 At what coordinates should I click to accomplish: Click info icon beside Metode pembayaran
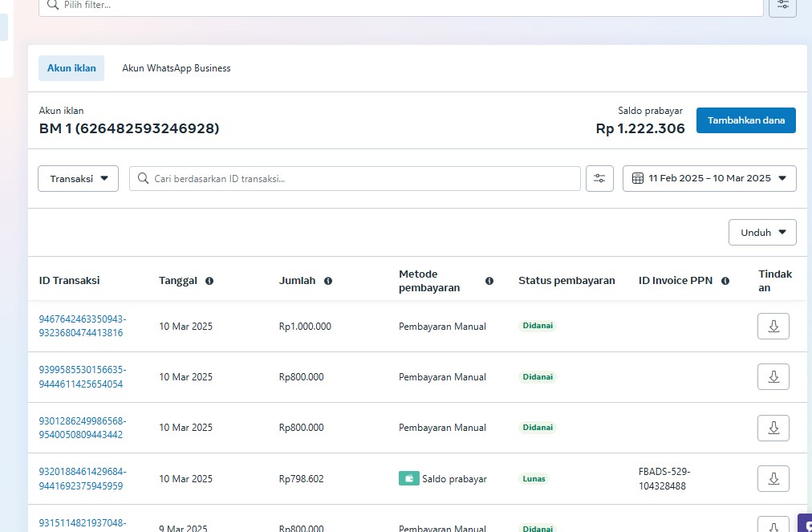click(x=489, y=281)
